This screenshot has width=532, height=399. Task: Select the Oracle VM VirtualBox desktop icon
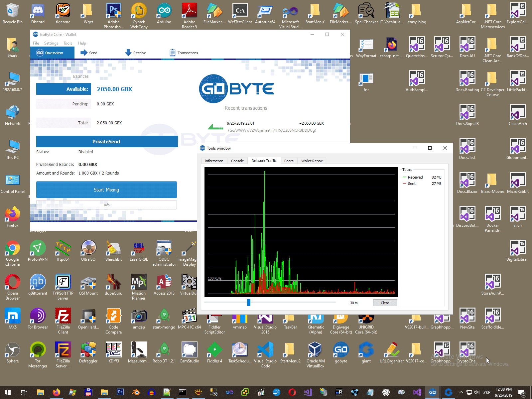[x=316, y=355]
